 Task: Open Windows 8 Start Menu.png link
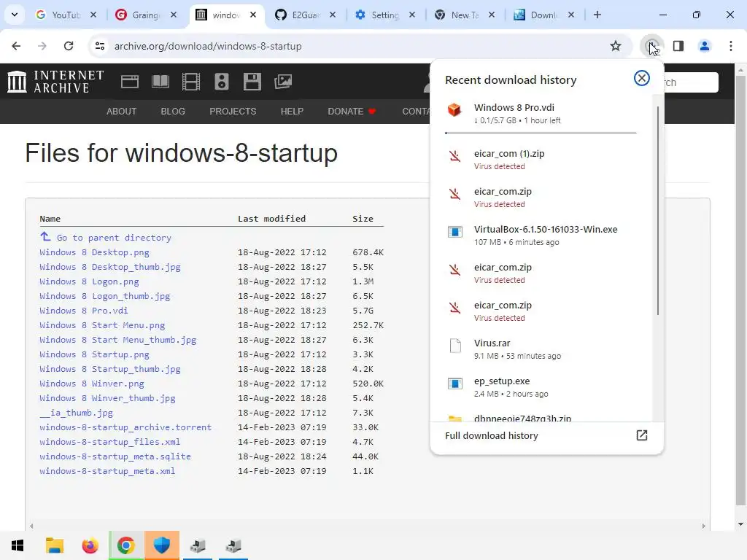click(102, 325)
